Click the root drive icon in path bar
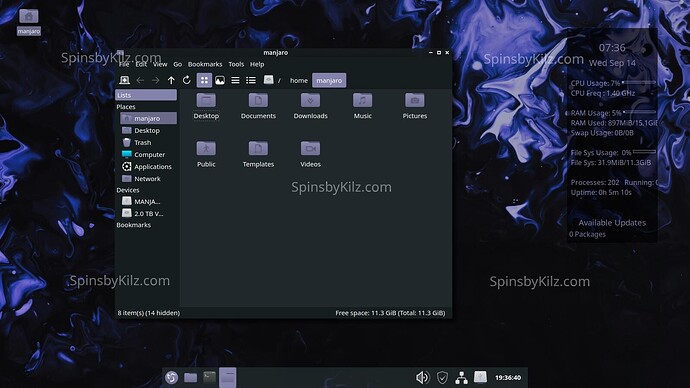 (x=268, y=80)
